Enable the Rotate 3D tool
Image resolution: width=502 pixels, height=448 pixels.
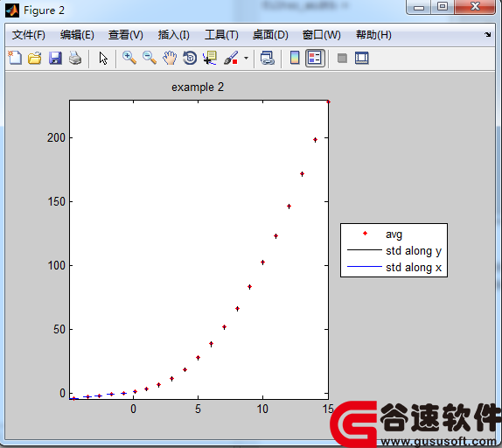point(190,59)
